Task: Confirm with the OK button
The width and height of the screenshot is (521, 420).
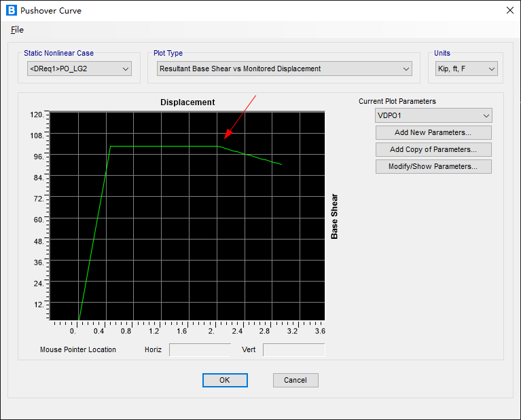Action: click(x=225, y=380)
